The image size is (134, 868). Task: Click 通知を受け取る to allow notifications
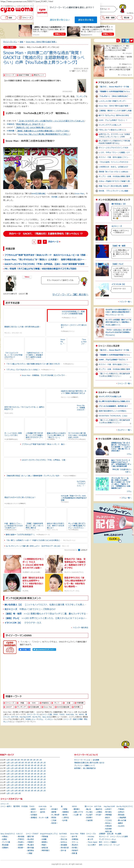pyautogui.click(x=86, y=20)
